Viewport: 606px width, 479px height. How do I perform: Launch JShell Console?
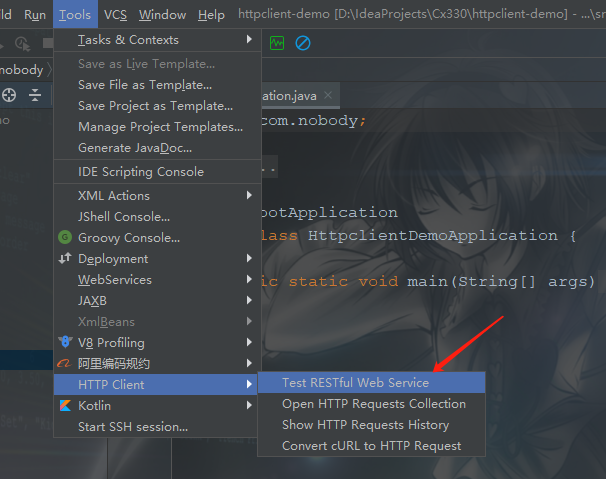click(157, 216)
